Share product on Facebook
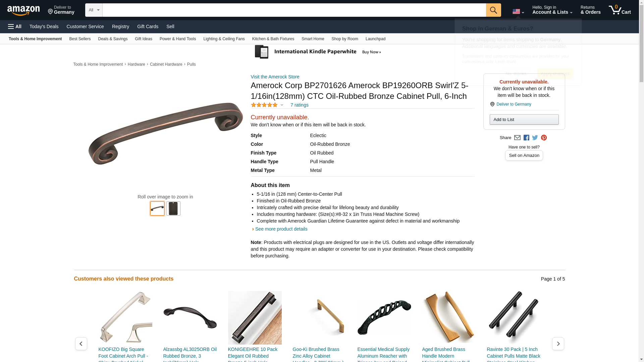 click(526, 138)
